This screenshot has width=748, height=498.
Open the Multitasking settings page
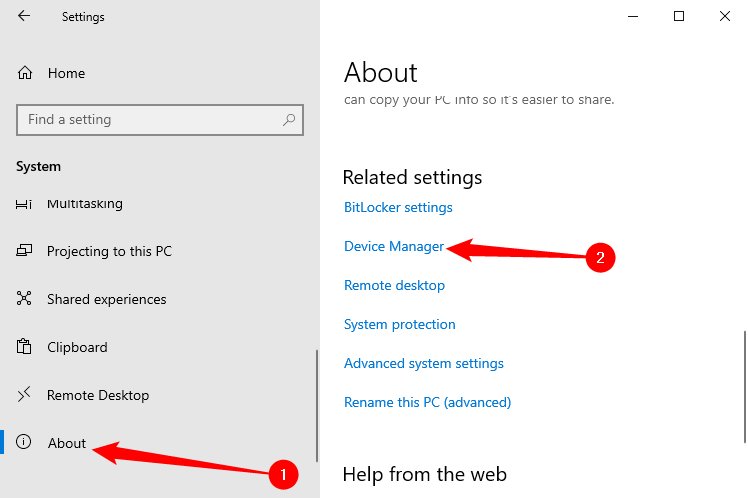point(85,204)
